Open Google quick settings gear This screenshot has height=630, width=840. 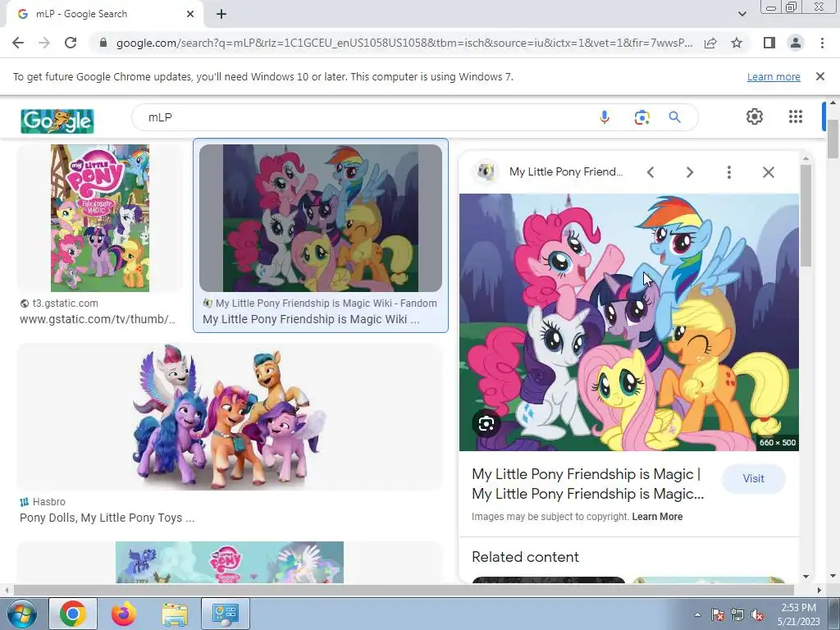[755, 116]
